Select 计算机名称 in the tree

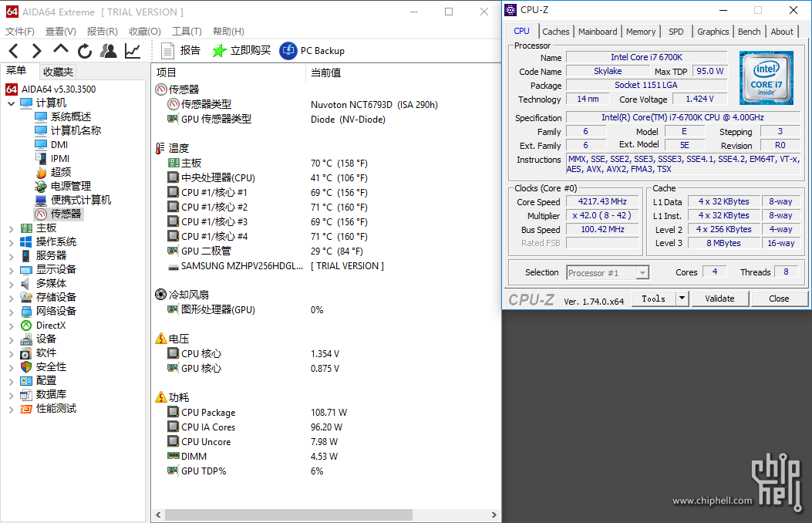[x=68, y=130]
